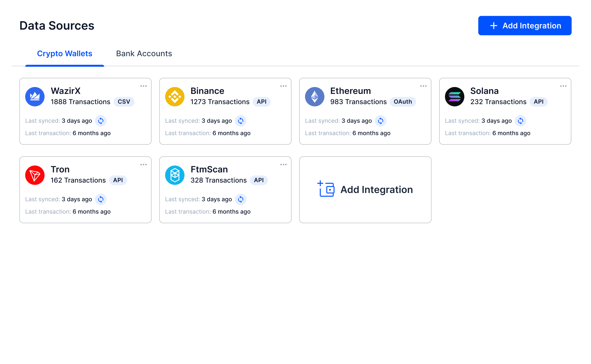Click the Solana logo icon
Image resolution: width=591 pixels, height=364 pixels.
[455, 97]
